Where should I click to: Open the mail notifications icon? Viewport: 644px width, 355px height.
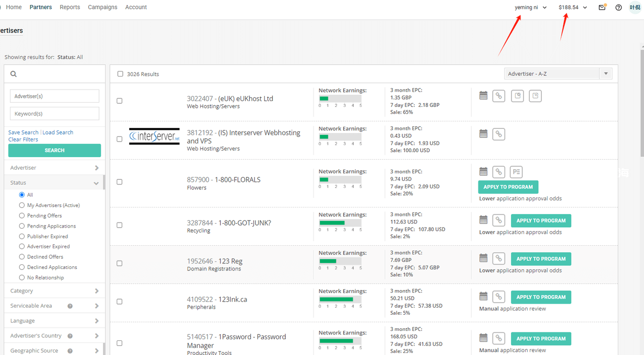602,7
